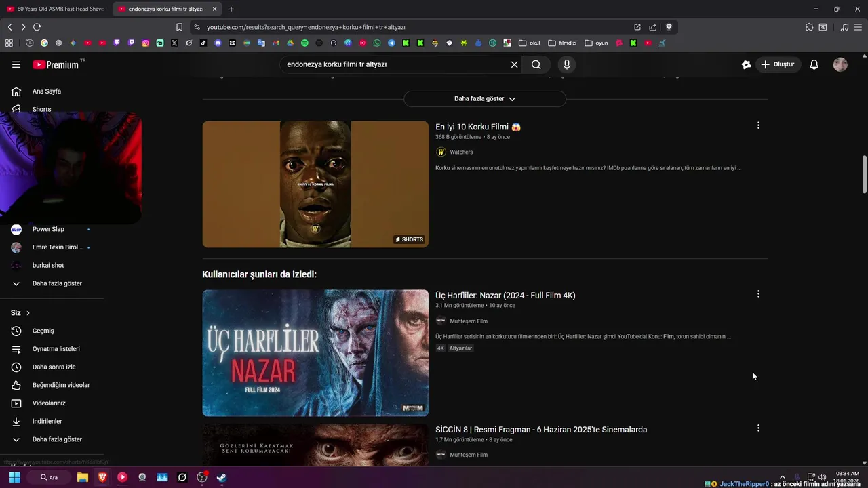Click the title Üç Harfliler: Nazar (2024 - Full Film 4K)
The width and height of the screenshot is (868, 488).
click(x=505, y=296)
